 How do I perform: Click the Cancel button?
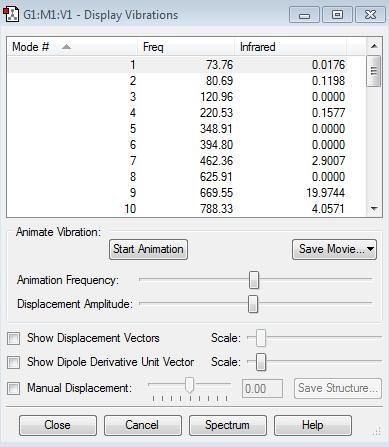(x=143, y=425)
